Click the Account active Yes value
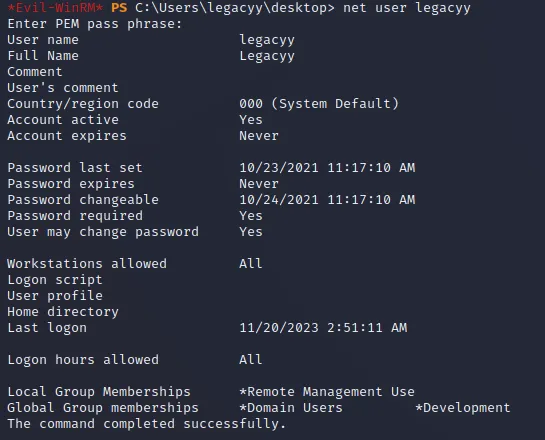Screen dimensions: 545x440 [x=251, y=120]
